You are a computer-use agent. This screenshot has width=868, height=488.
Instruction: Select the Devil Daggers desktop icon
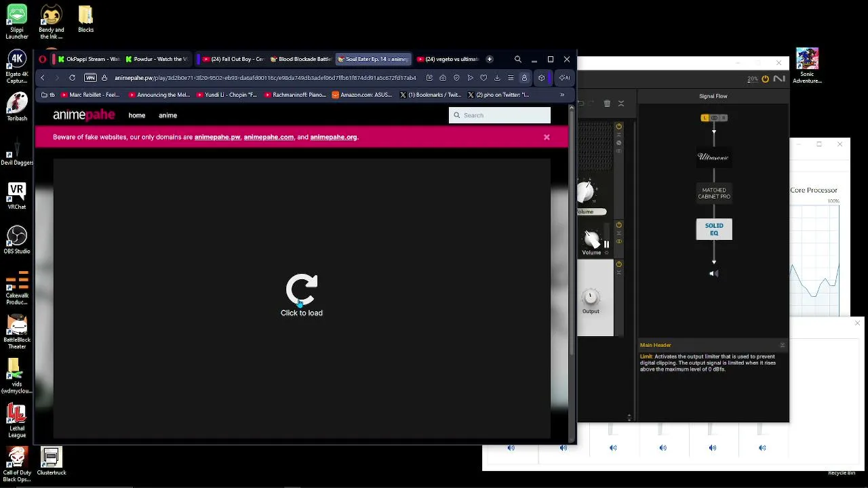(17, 152)
